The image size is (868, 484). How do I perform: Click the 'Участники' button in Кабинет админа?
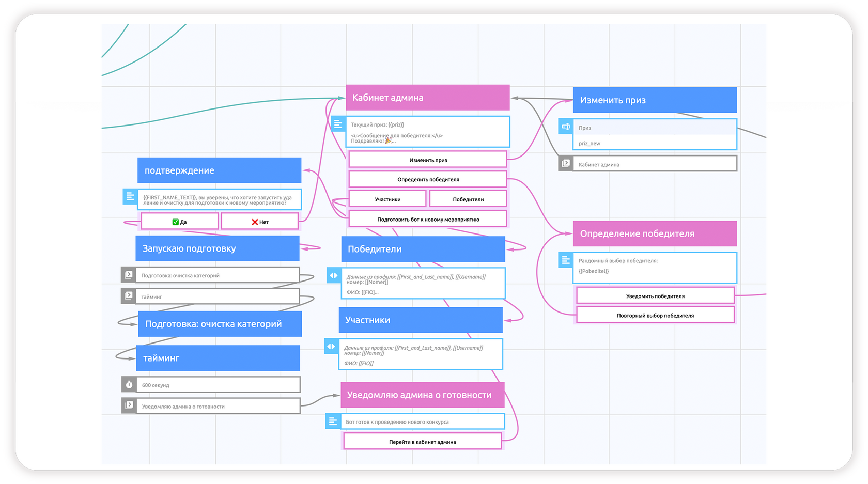click(388, 199)
